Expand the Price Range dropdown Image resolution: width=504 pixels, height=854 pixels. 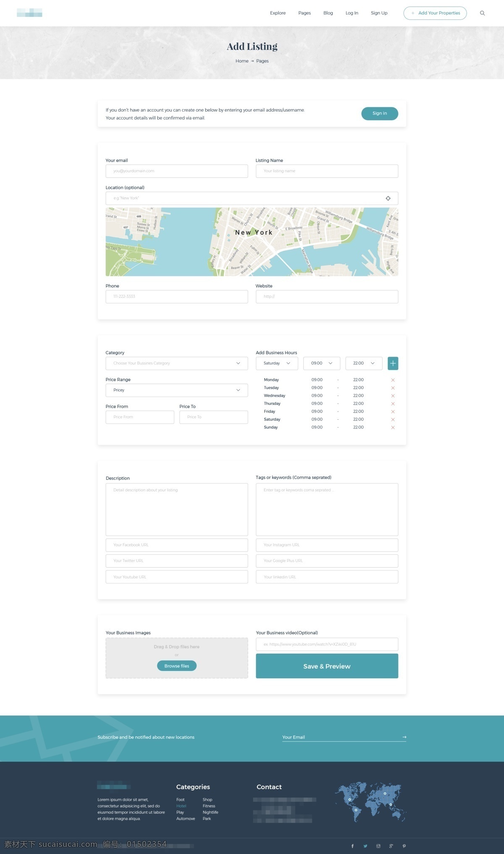click(177, 390)
